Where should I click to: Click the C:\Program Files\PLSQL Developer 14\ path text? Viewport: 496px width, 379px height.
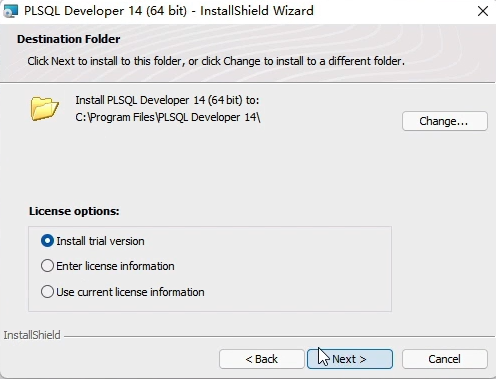[x=168, y=117]
